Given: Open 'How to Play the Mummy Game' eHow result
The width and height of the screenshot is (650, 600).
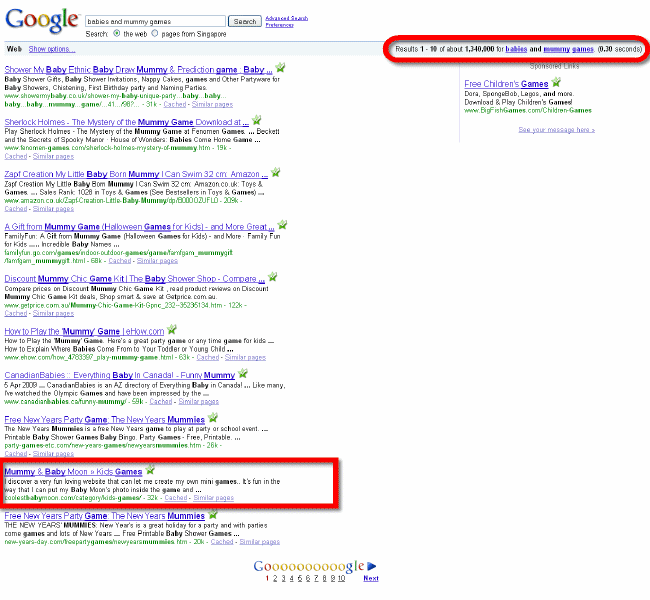Looking at the screenshot, I should (x=84, y=331).
